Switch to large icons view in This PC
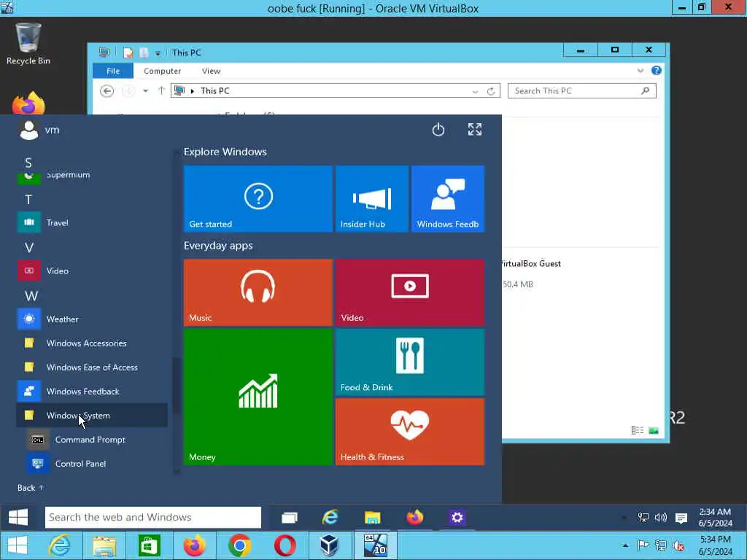The width and height of the screenshot is (747, 560). pyautogui.click(x=654, y=430)
